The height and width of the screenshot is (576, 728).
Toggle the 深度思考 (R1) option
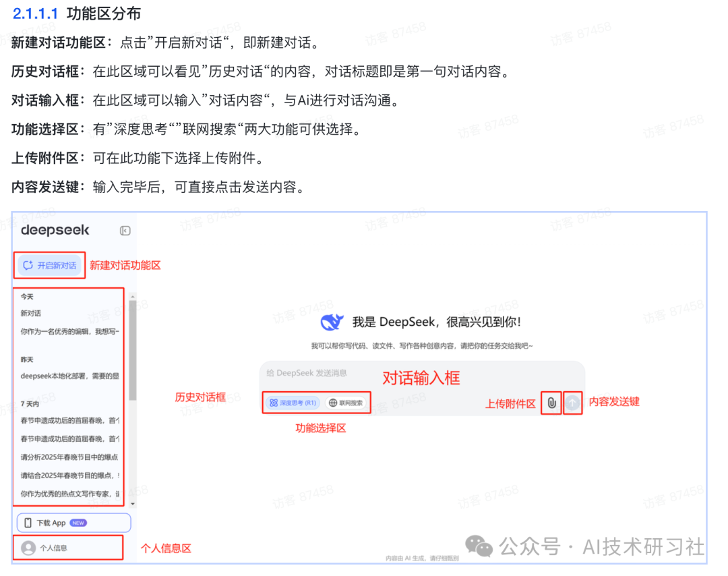pos(293,403)
